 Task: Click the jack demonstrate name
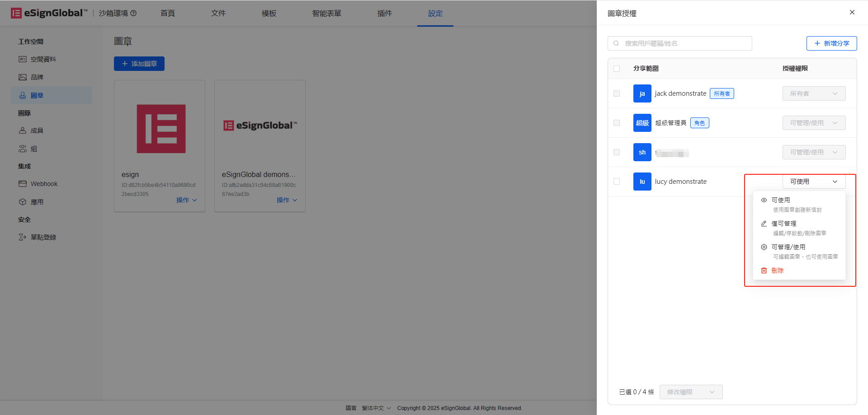680,93
